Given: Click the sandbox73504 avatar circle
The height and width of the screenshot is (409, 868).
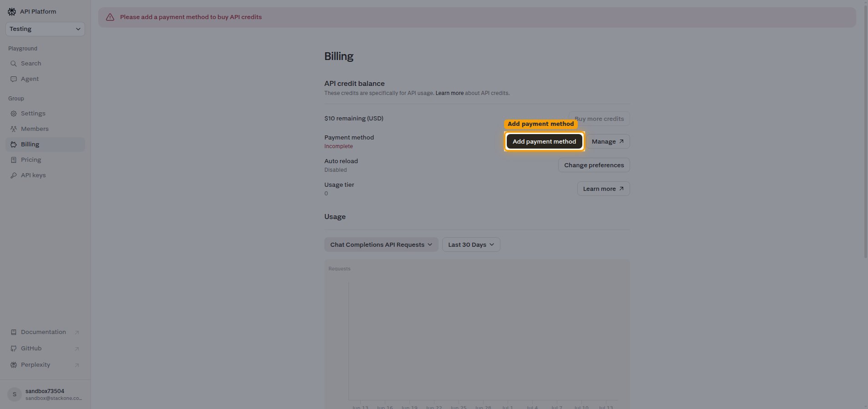Looking at the screenshot, I should (15, 394).
